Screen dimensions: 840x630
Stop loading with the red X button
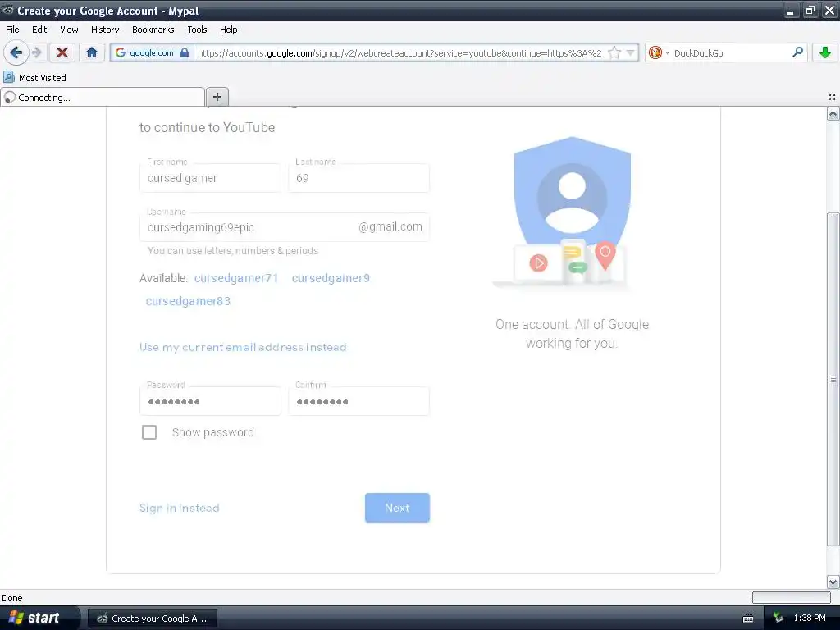pyautogui.click(x=62, y=52)
